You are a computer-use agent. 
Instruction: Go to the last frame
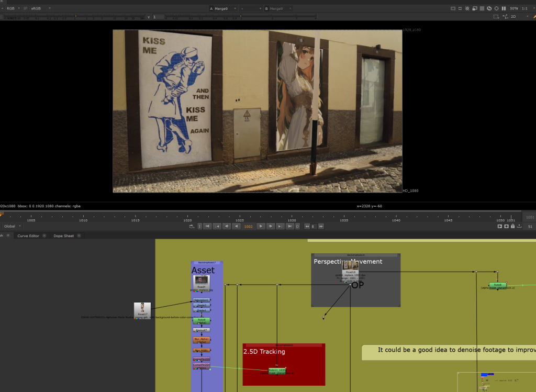tap(289, 226)
